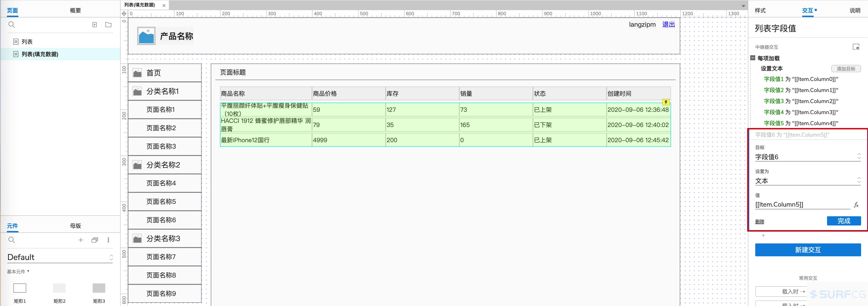The width and height of the screenshot is (868, 306).
Task: Click the 2020-09-06 12:40:02 time cell
Action: click(638, 125)
